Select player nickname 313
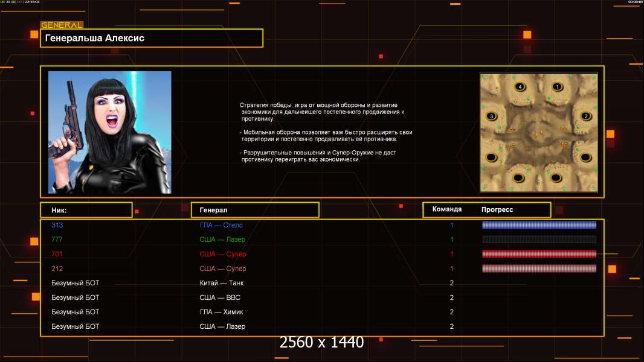Screen dimensions: 644x362 point(57,224)
